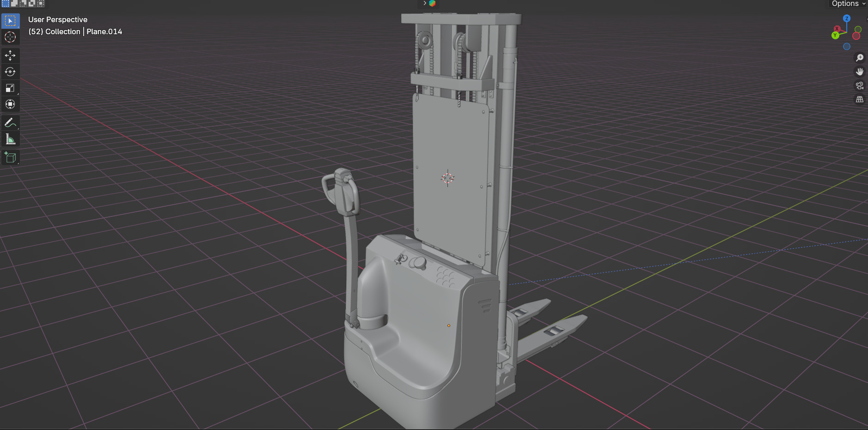Click the pan view hand button

pos(860,72)
